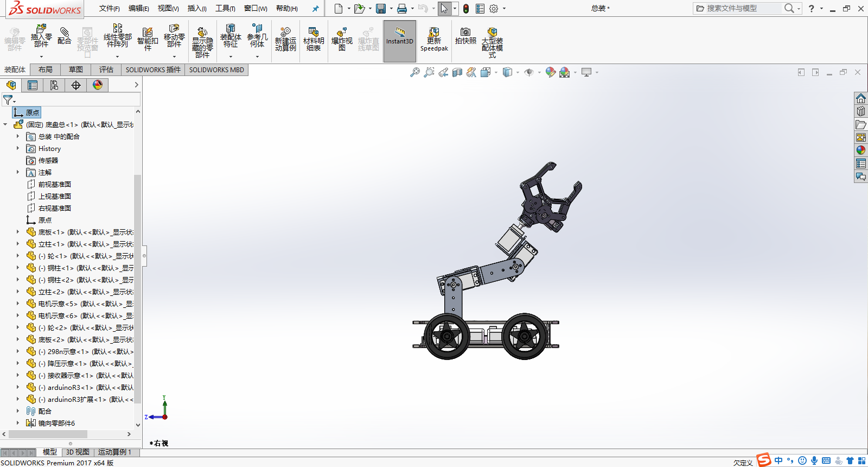Screen dimensions: 868x467
Task: Open the Appearances color ball in task pane
Action: [x=861, y=150]
